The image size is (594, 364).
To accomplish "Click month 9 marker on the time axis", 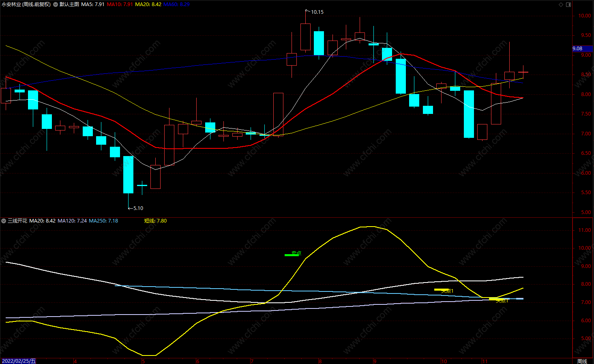I will click(375, 361).
